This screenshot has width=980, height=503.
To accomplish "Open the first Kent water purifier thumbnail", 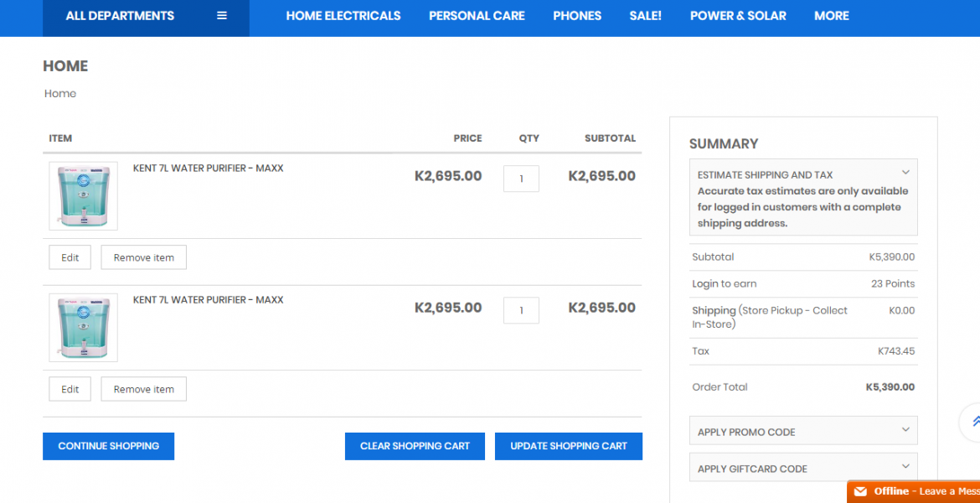I will [84, 196].
